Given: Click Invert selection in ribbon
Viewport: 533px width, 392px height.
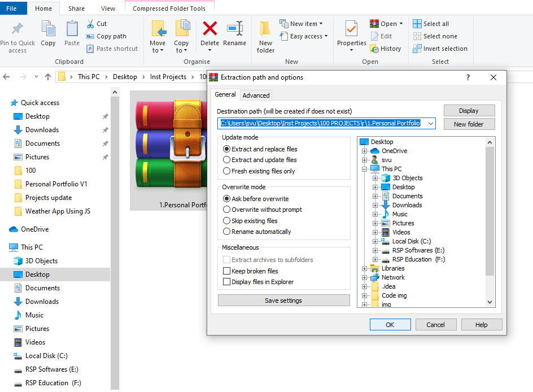Looking at the screenshot, I should point(440,49).
